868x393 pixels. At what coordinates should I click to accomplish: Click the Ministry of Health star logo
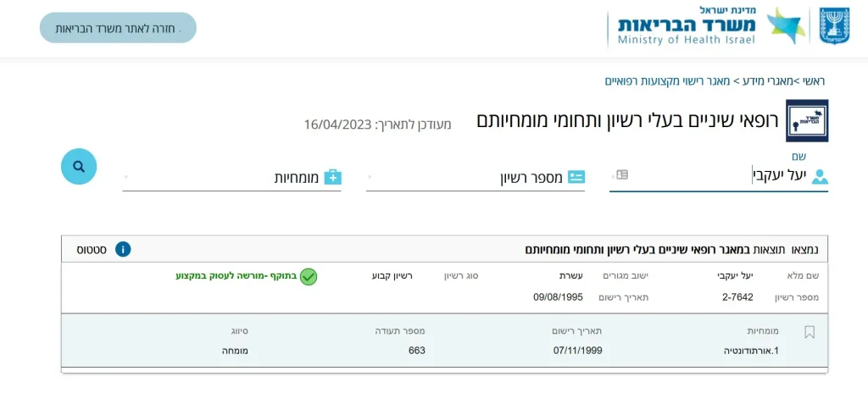[x=784, y=27]
